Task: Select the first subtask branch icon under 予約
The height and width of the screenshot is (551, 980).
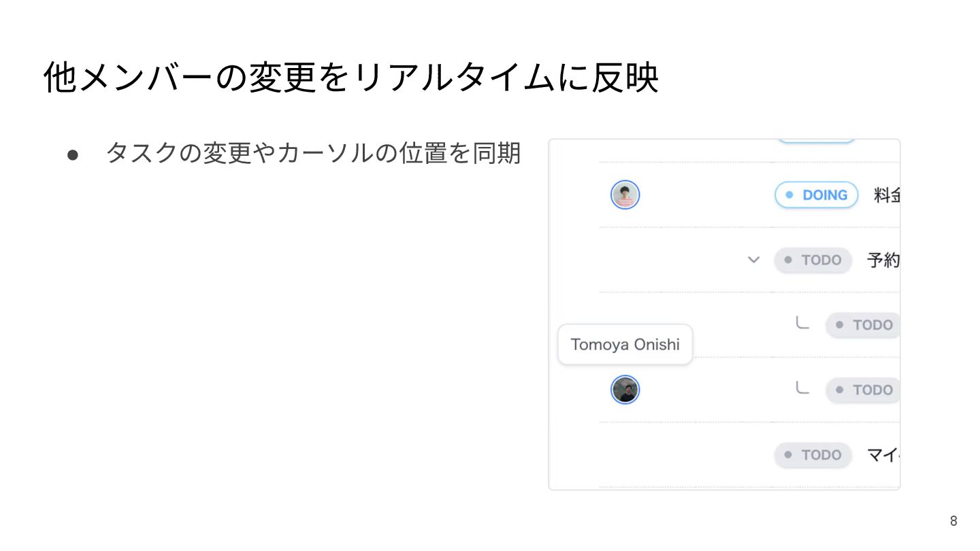Action: (803, 324)
